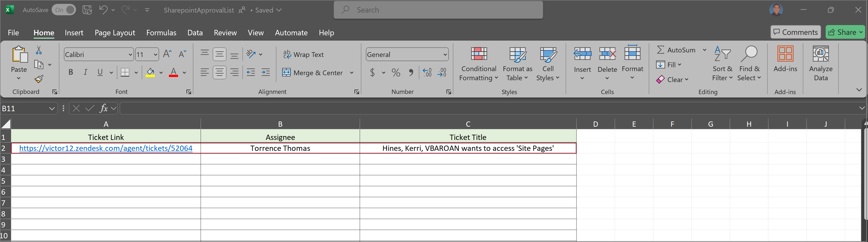Click the Cut scissors icon

(39, 50)
